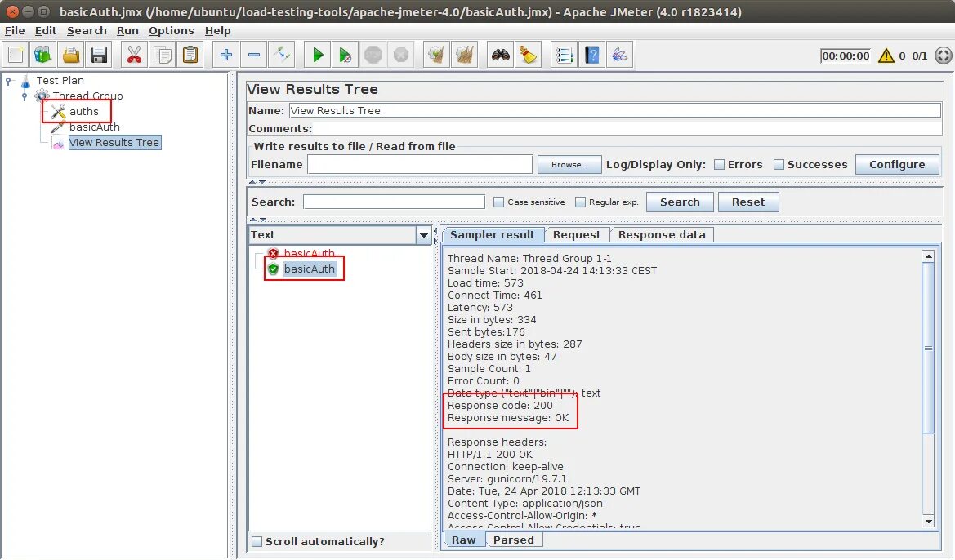Open the Text renderer dropdown

click(424, 235)
